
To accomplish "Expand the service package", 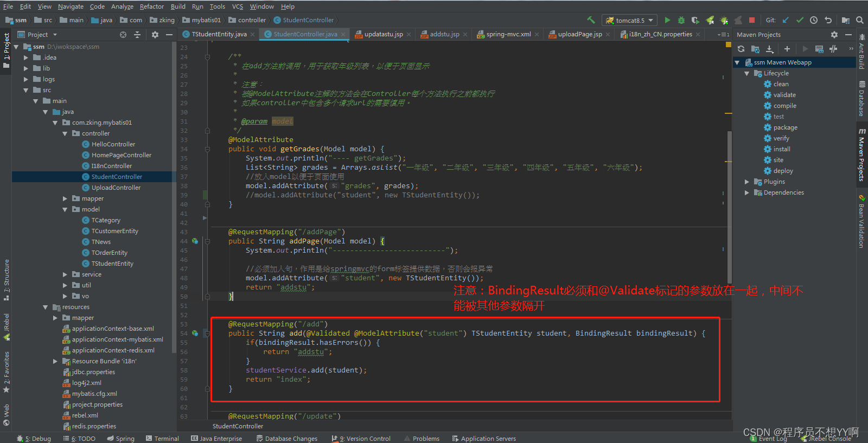I will point(65,274).
